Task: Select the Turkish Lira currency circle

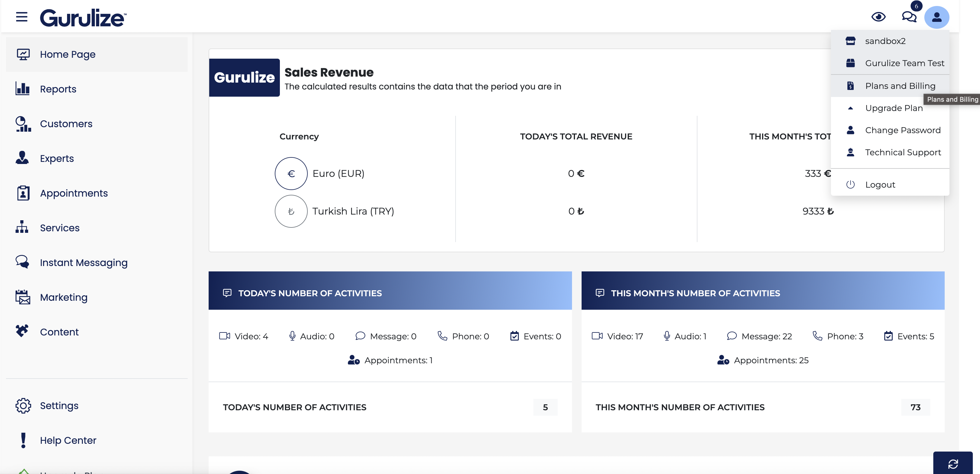Action: (291, 211)
